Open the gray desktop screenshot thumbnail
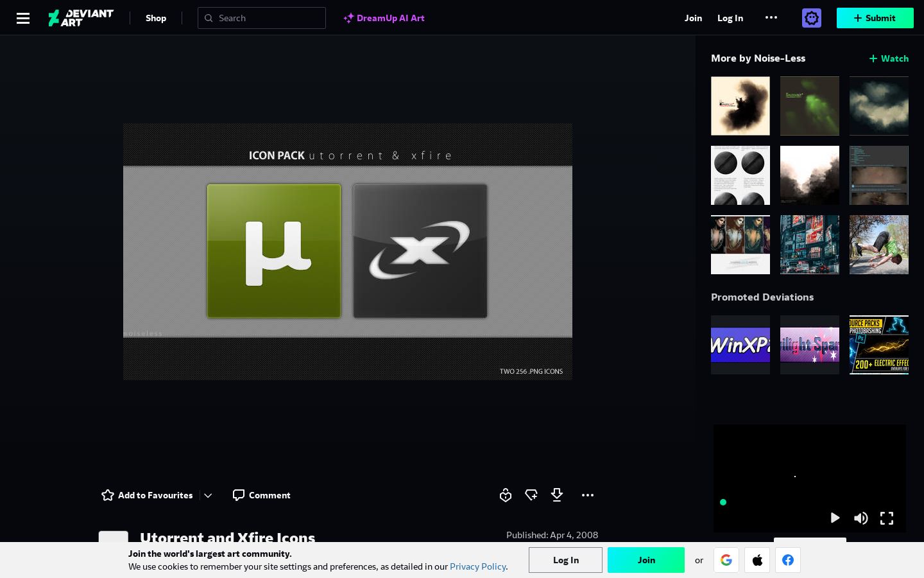This screenshot has height=578, width=924. 879,175
